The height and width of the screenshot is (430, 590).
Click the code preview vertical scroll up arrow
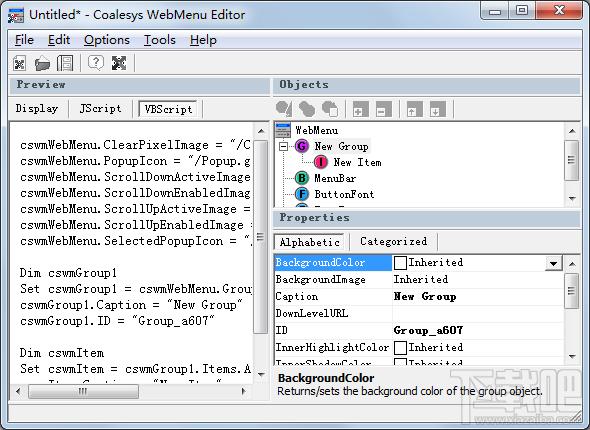click(x=261, y=131)
